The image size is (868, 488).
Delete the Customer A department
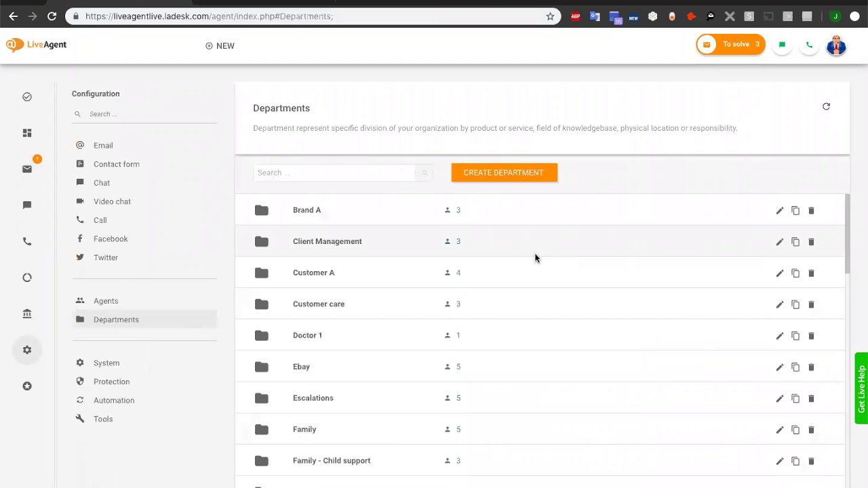pos(811,273)
